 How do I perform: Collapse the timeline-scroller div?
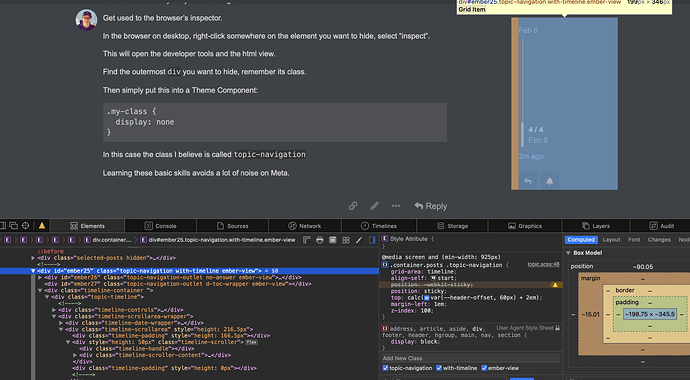pyautogui.click(x=68, y=342)
